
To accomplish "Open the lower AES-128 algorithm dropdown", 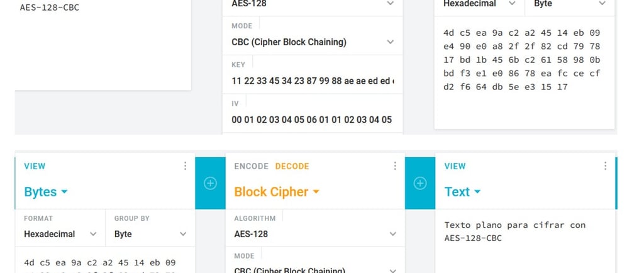I will [313, 234].
